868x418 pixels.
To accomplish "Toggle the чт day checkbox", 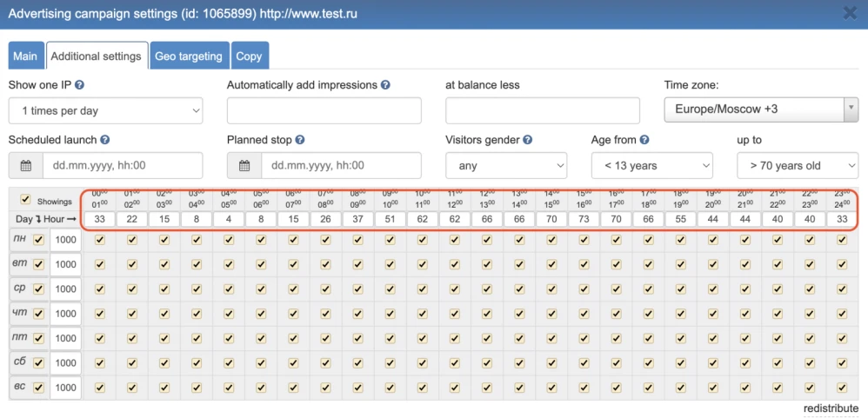I will (x=38, y=314).
